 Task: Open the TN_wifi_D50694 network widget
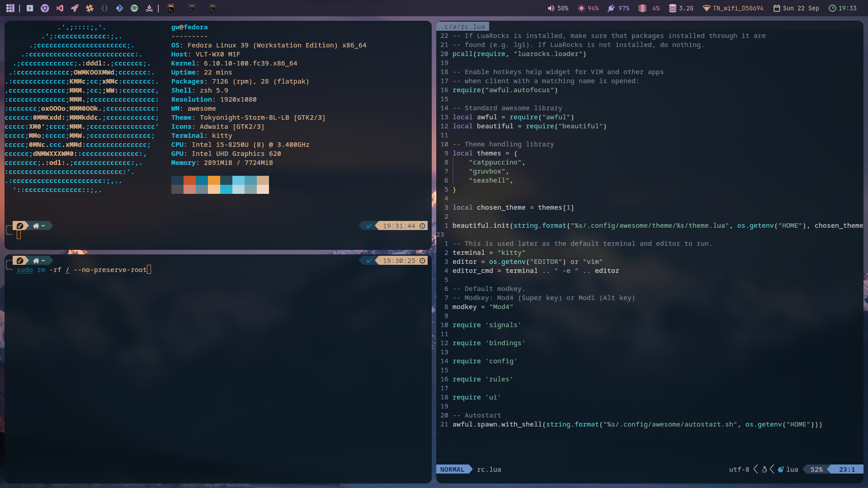point(733,8)
